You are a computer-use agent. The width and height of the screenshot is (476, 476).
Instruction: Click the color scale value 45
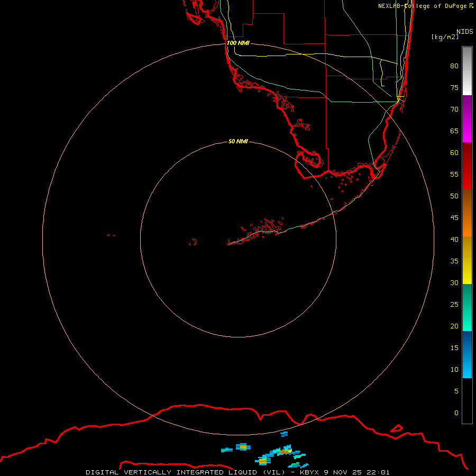pyautogui.click(x=454, y=218)
